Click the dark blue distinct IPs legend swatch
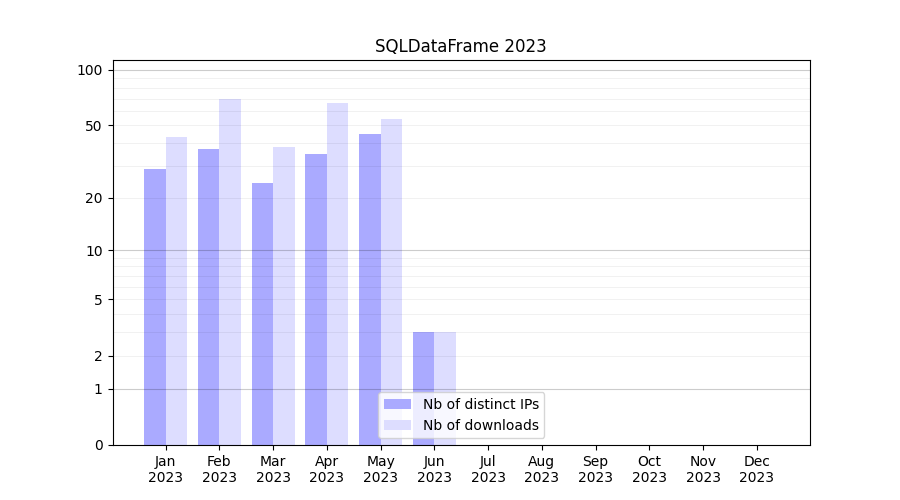Image resolution: width=900 pixels, height=500 pixels. click(x=397, y=404)
